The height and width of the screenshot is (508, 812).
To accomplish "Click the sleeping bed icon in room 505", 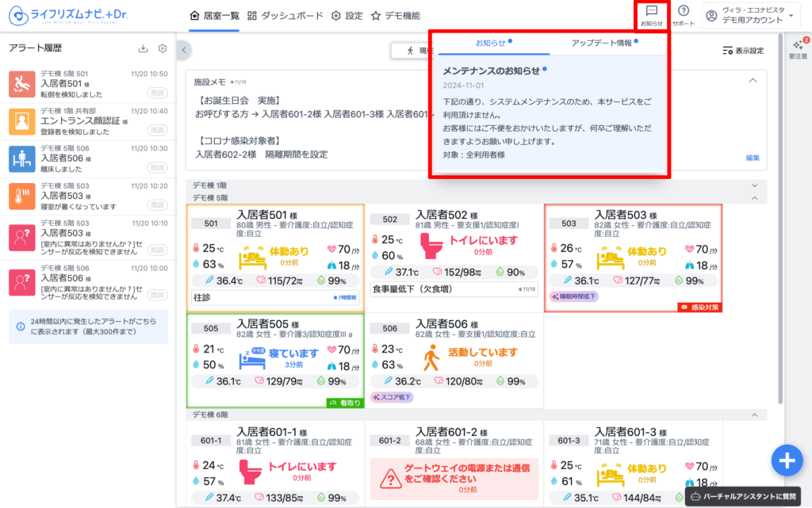I will click(x=252, y=358).
